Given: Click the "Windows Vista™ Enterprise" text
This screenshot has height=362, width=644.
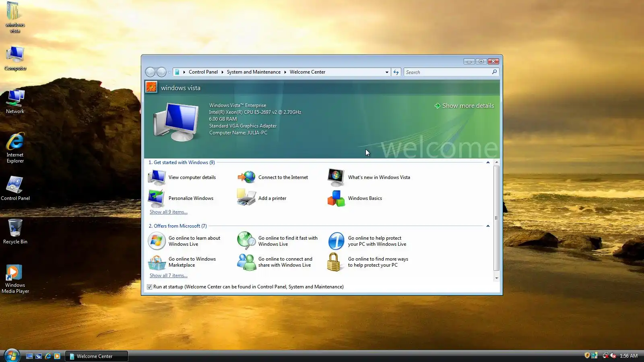Looking at the screenshot, I should [237, 105].
